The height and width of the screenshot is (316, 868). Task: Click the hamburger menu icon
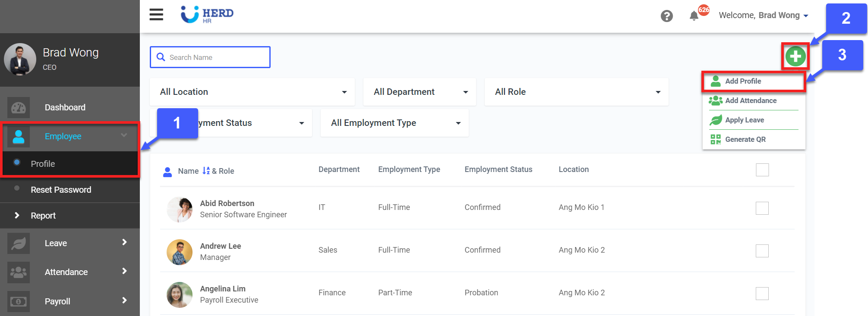[156, 15]
